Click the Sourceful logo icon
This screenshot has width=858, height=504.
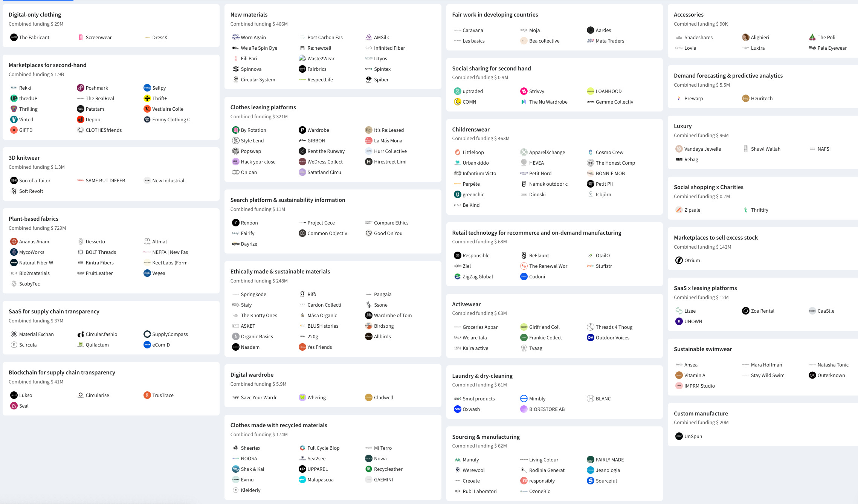[591, 481]
